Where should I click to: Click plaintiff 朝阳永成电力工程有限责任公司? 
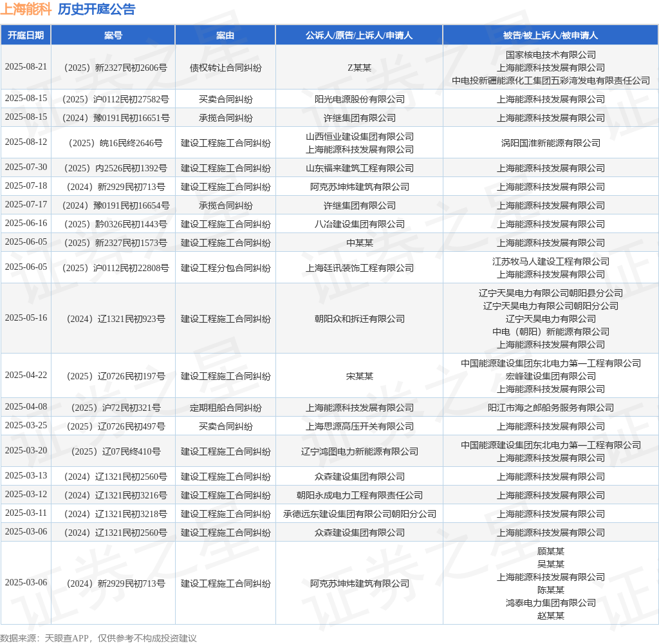point(359,495)
